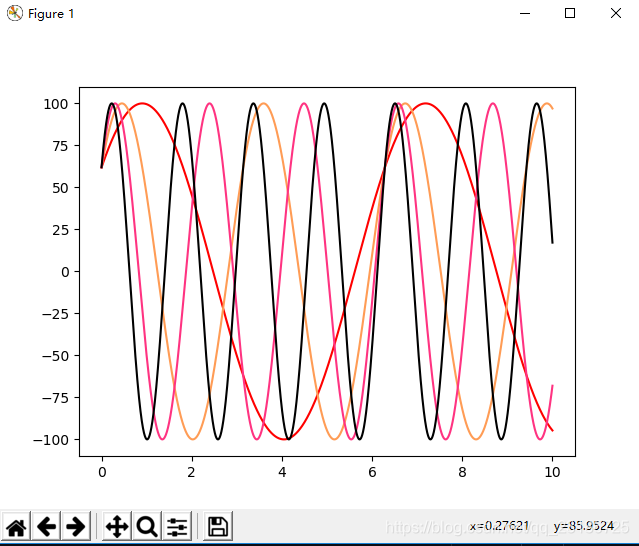Screen dimensions: 639x546
Task: Click the y-axis tick label '50'
Action: point(60,188)
